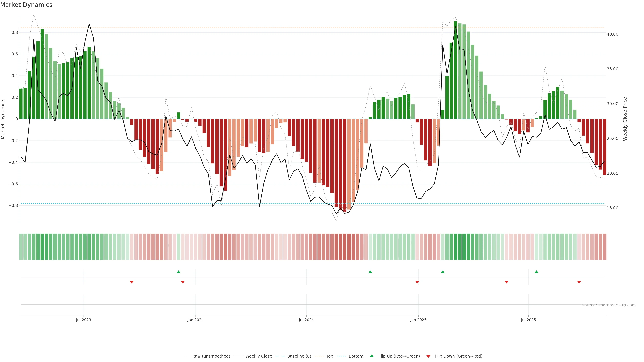Click the earliest green flip-up triangle marker

[x=178, y=272]
